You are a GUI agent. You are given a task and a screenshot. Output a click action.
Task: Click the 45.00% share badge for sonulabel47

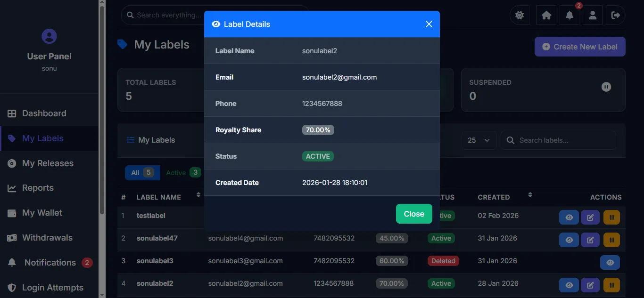pyautogui.click(x=392, y=238)
